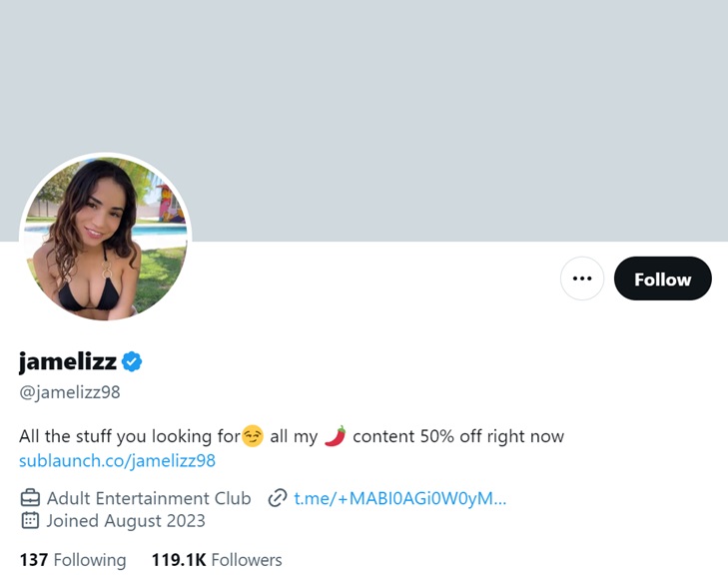Click the jamelizz display name
The height and width of the screenshot is (575, 728).
tap(68, 361)
